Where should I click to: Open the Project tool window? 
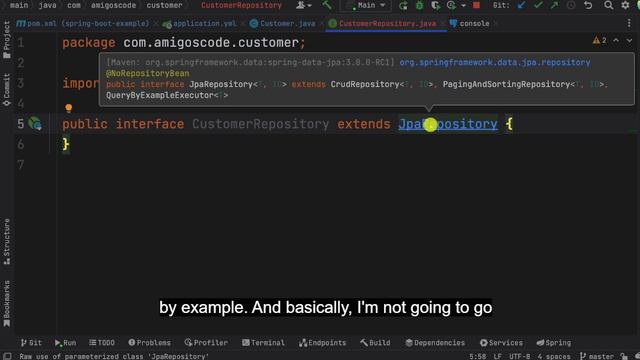(x=7, y=40)
